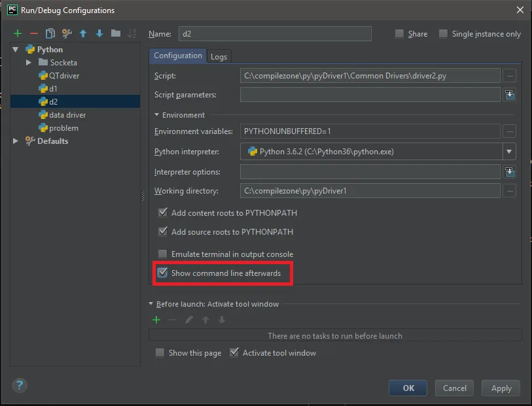Move the Before launch task up

(205, 320)
